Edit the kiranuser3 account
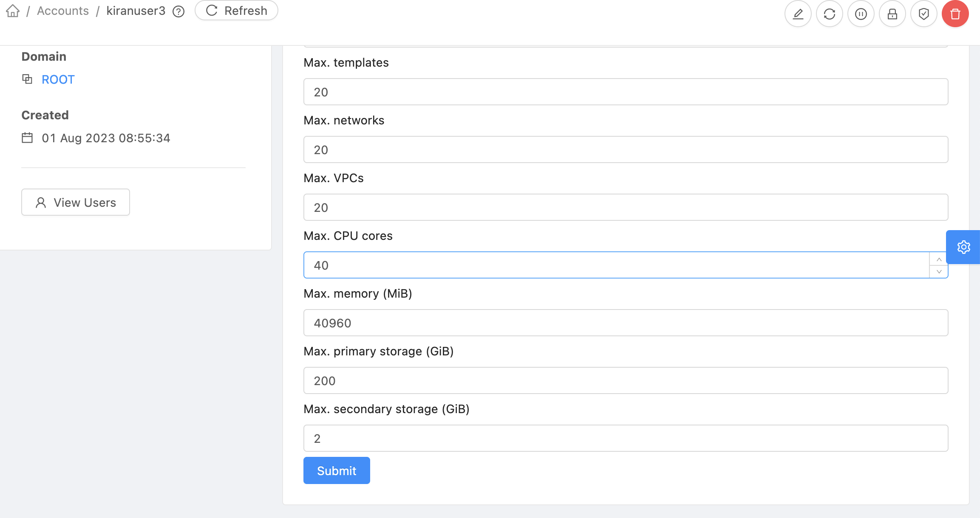Screen dimensions: 980x518 pos(798,14)
